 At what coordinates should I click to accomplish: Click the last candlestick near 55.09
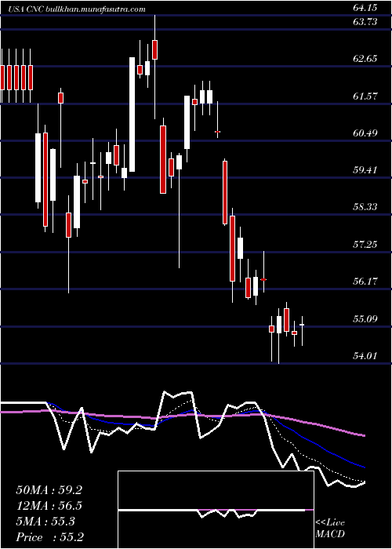tap(302, 330)
